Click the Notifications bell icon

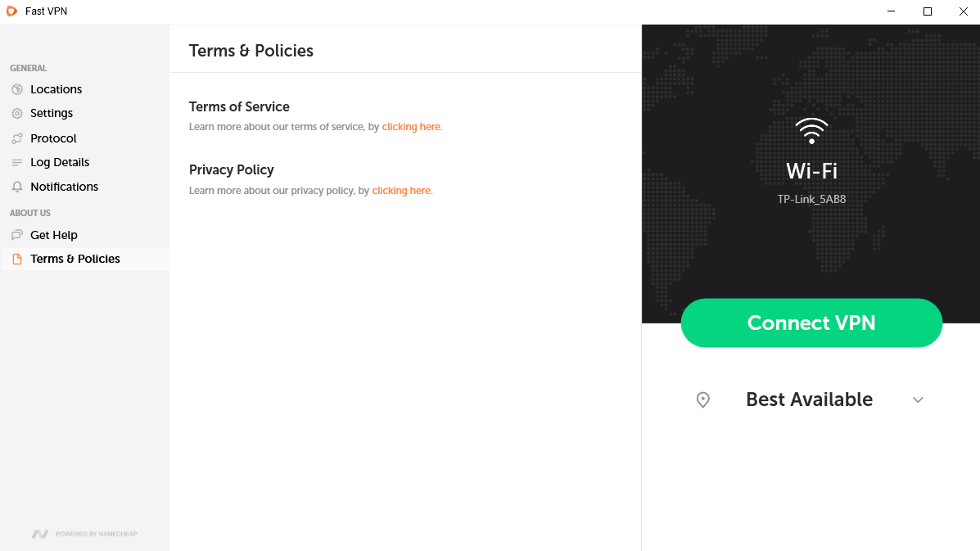tap(17, 187)
